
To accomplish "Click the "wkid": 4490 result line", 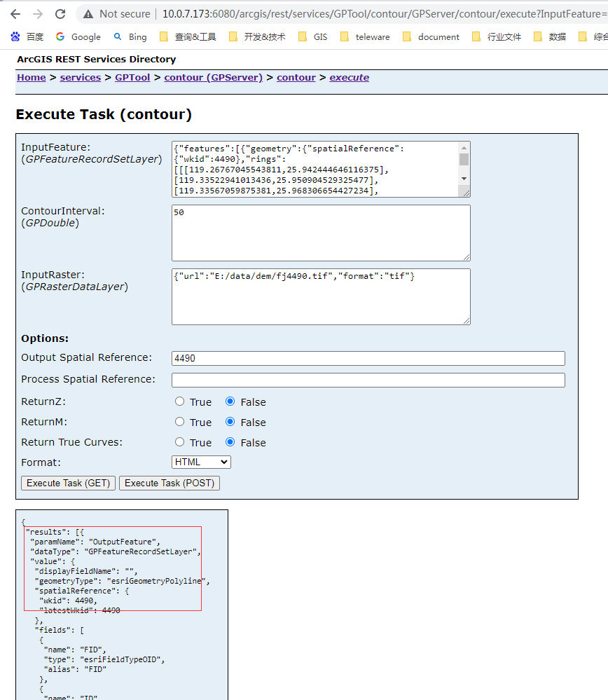I will [x=69, y=601].
